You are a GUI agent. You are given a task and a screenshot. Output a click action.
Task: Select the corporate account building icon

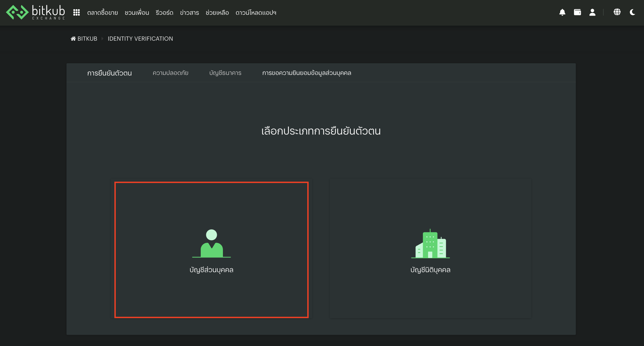point(430,244)
